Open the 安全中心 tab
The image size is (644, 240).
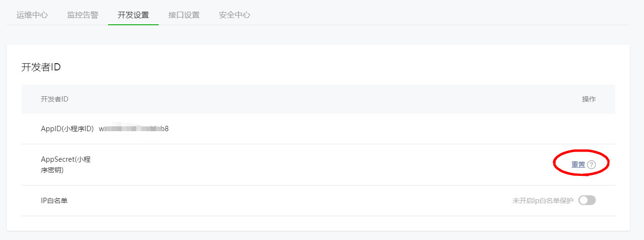point(235,15)
